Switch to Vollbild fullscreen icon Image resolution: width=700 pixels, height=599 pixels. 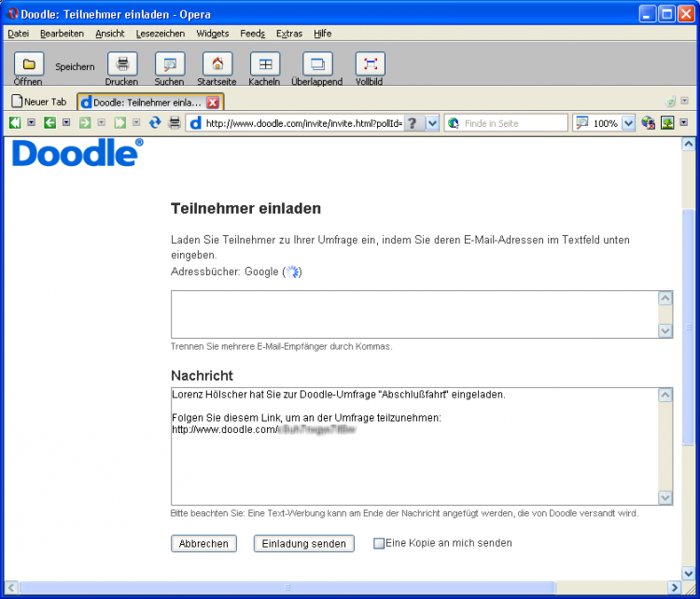[x=371, y=64]
